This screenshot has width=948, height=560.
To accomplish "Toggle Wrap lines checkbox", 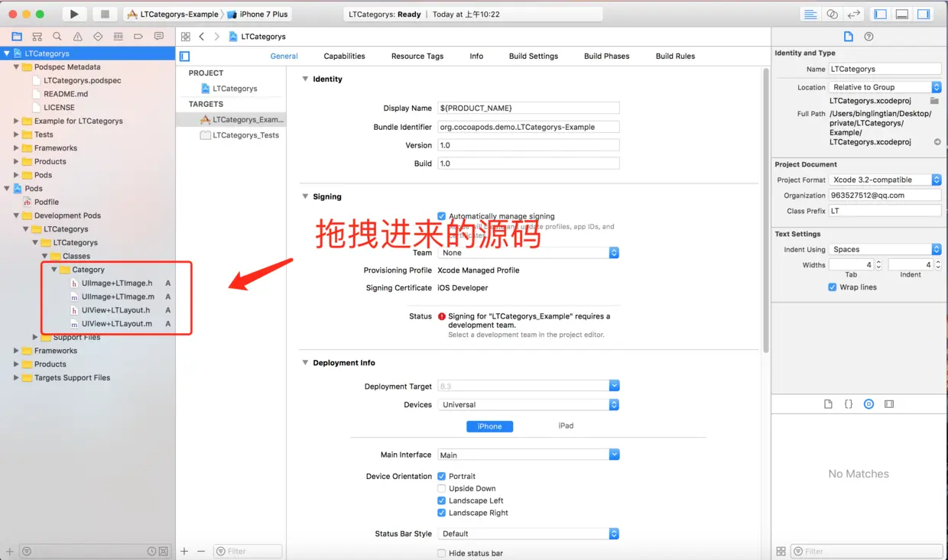I will click(x=832, y=287).
